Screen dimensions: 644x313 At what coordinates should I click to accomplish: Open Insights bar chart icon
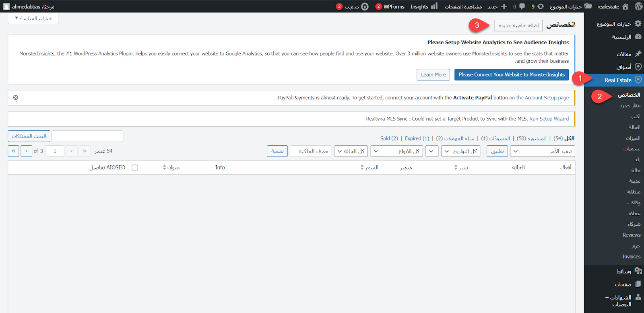click(x=434, y=6)
